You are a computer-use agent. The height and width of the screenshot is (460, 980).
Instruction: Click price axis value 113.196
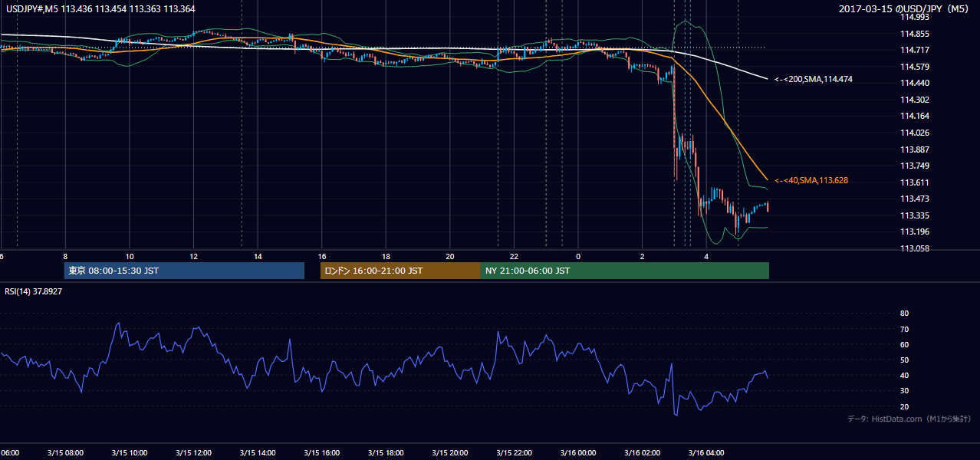pyautogui.click(x=915, y=232)
